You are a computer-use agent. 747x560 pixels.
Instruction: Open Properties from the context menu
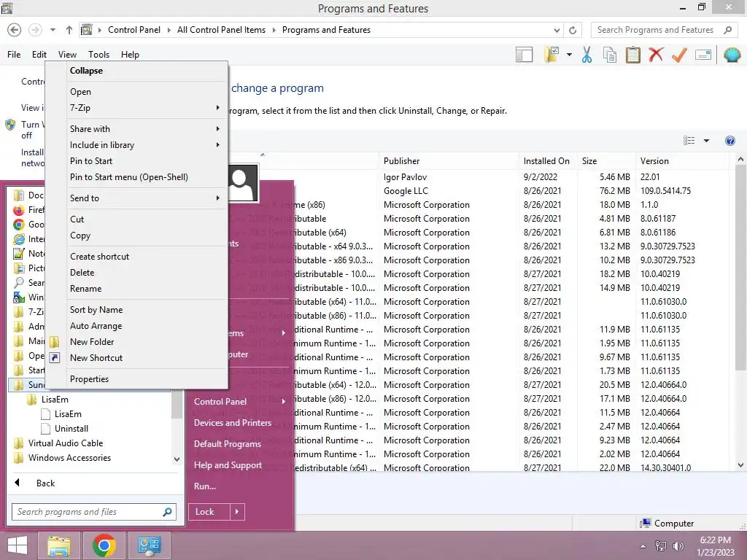point(136,379)
